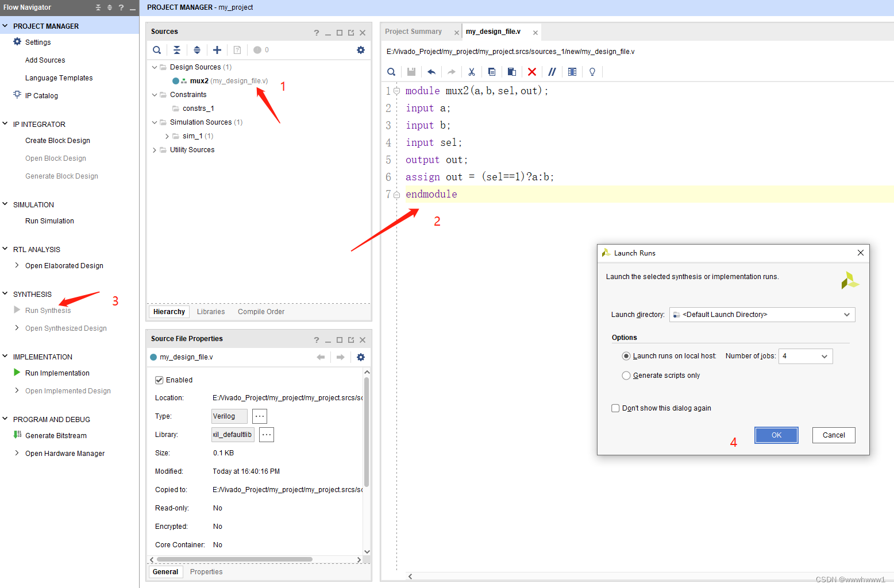894x588 pixels.
Task: Switch to Project Summary tab
Action: pyautogui.click(x=413, y=32)
